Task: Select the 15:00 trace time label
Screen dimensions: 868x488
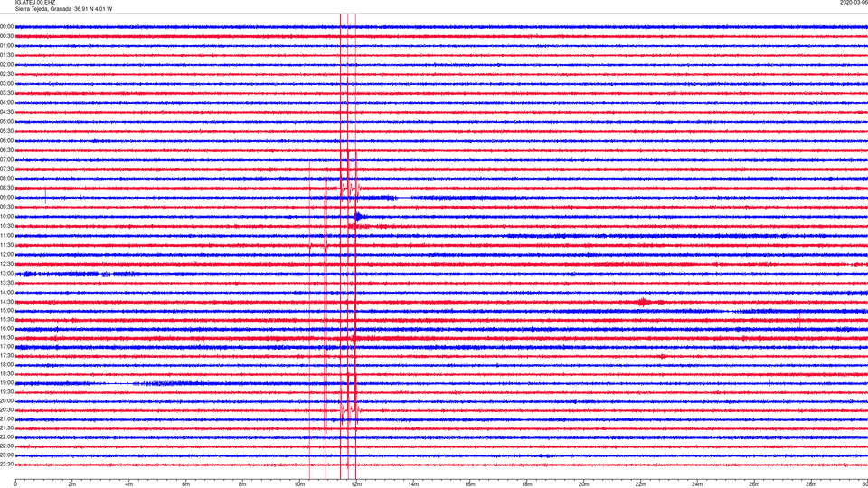Action: pyautogui.click(x=6, y=311)
